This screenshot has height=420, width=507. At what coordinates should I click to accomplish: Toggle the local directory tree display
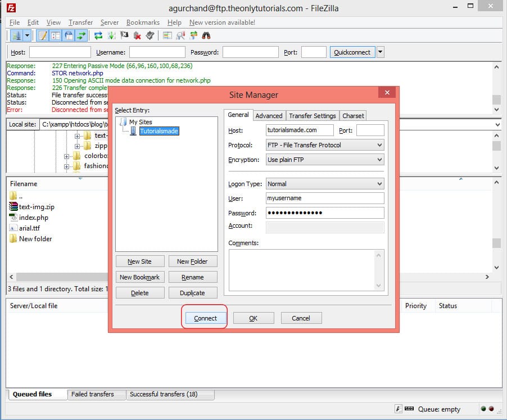(x=56, y=35)
